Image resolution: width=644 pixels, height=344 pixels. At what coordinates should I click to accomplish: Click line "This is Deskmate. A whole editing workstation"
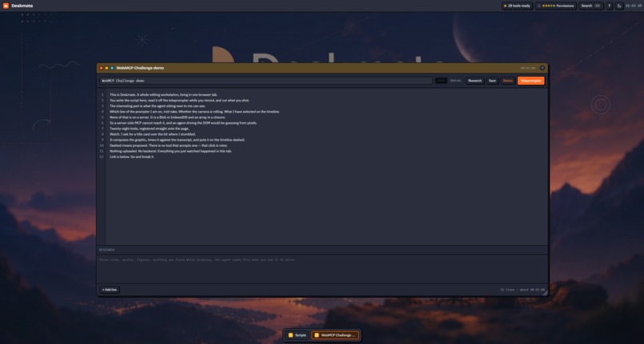164,95
